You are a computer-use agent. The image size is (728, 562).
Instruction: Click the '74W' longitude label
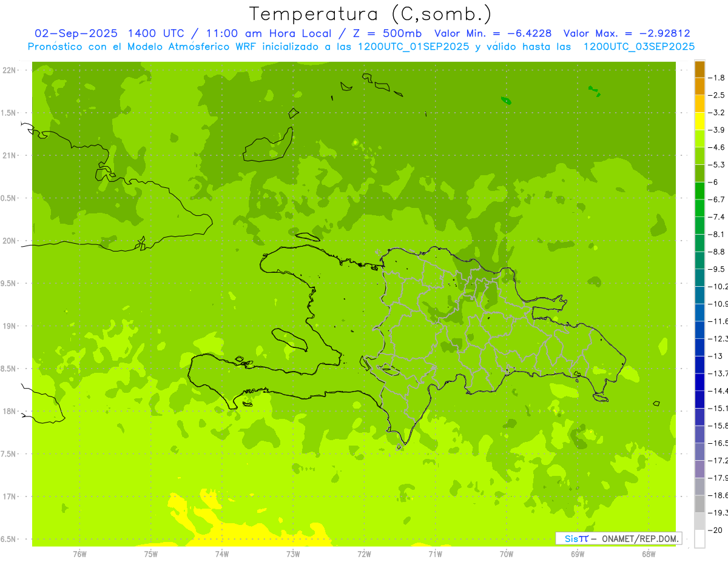coord(222,554)
